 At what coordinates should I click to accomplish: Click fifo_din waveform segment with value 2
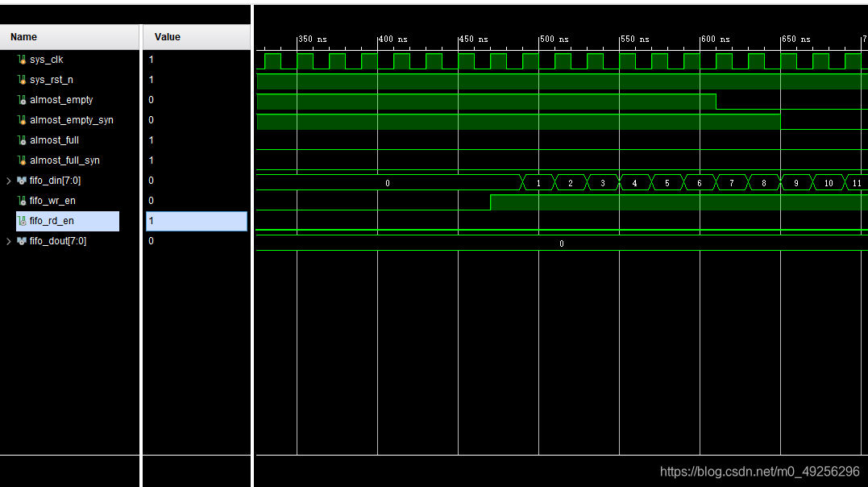(571, 183)
